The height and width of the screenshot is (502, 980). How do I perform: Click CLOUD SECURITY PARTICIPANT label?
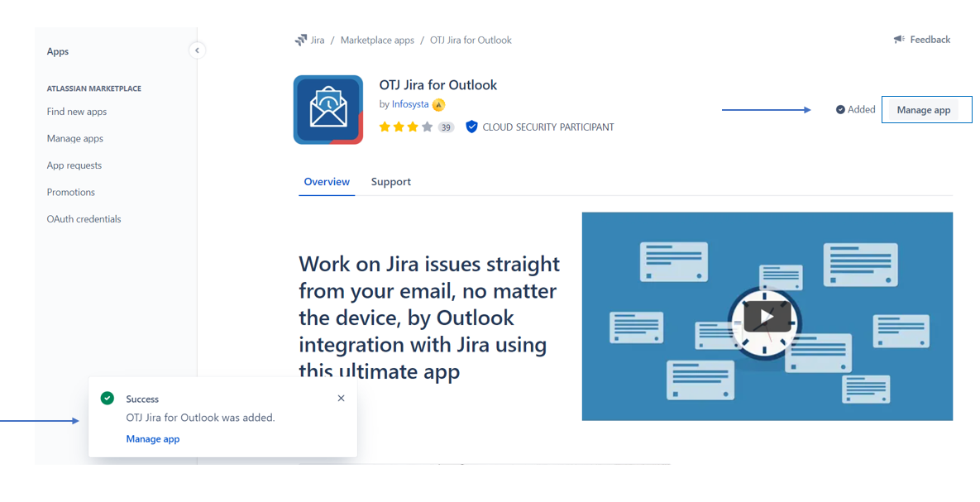point(548,127)
